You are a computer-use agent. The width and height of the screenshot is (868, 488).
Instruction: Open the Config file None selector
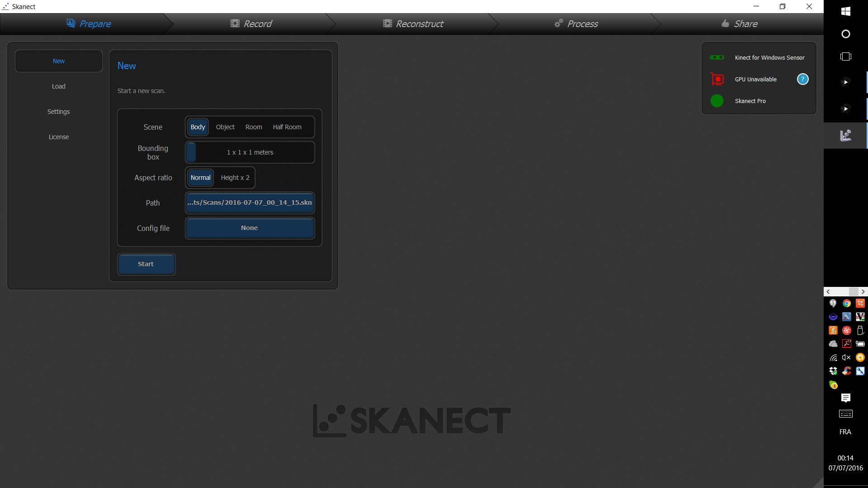pos(250,228)
